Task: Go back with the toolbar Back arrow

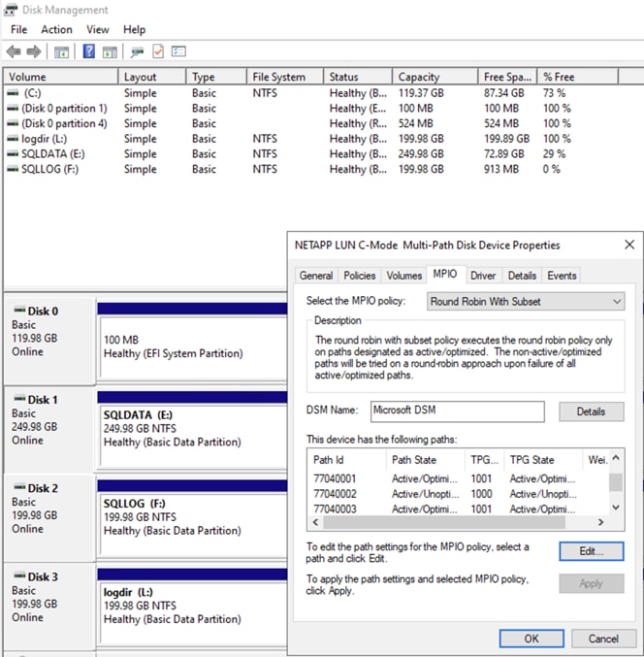Action: 14,52
